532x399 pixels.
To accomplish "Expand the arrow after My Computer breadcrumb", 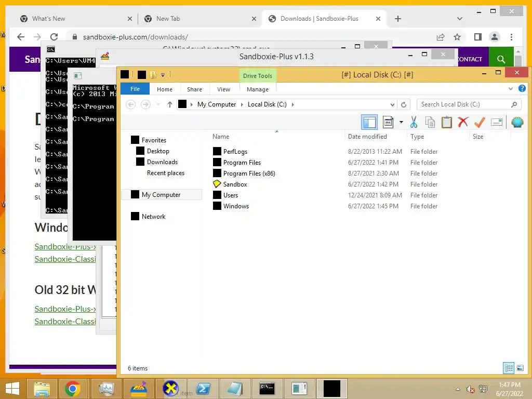I will pyautogui.click(x=242, y=104).
